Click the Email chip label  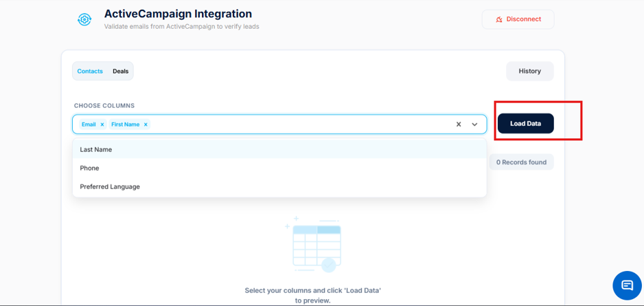coord(89,124)
